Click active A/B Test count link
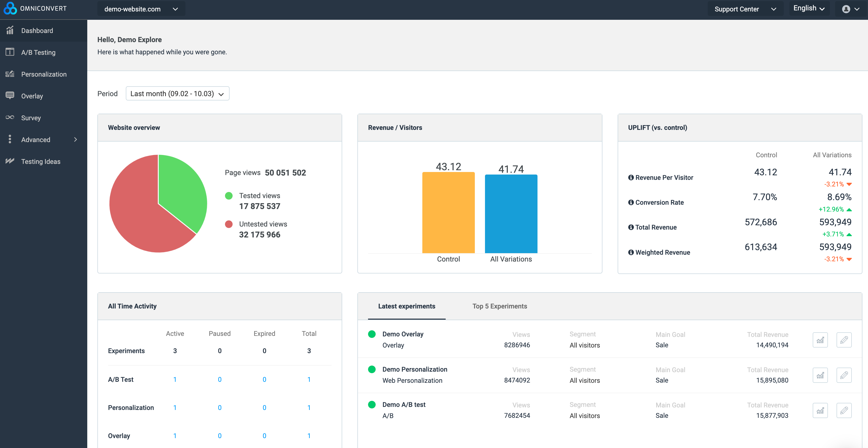 pyautogui.click(x=175, y=379)
